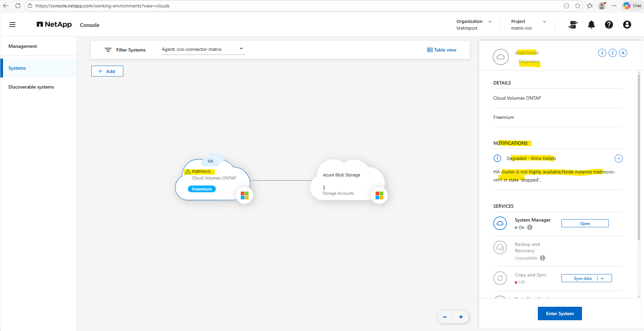The height and width of the screenshot is (331, 644).
Task: Close the matrixcvo details panel
Action: tap(623, 53)
